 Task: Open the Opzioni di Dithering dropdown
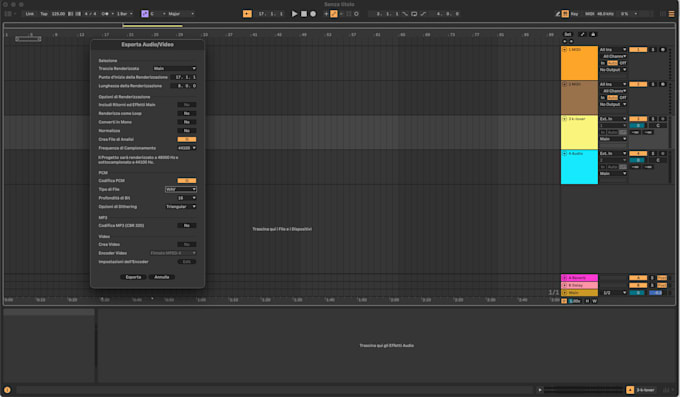tap(181, 207)
